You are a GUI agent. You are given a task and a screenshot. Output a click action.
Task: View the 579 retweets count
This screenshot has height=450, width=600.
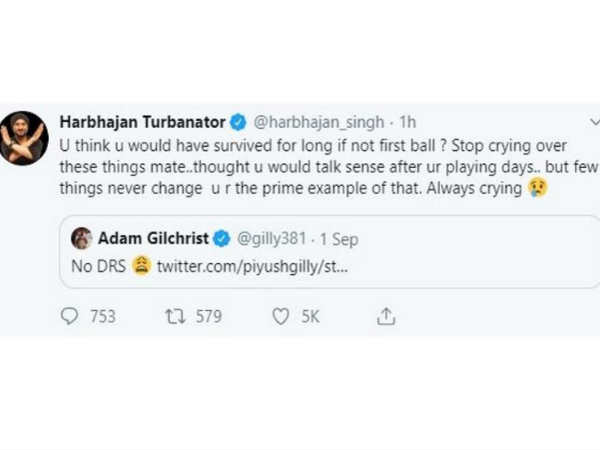(206, 317)
